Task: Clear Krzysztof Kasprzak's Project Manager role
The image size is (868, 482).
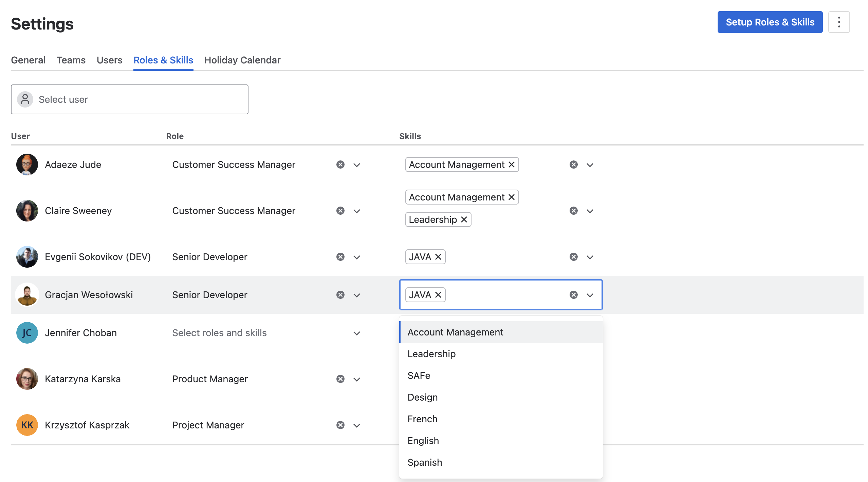Action: [x=340, y=425]
